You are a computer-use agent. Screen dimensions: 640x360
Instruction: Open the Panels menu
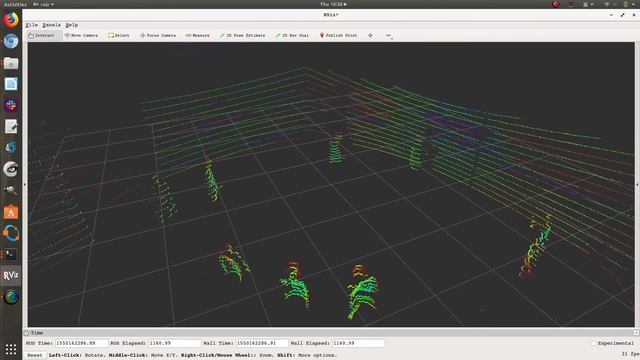[51, 25]
